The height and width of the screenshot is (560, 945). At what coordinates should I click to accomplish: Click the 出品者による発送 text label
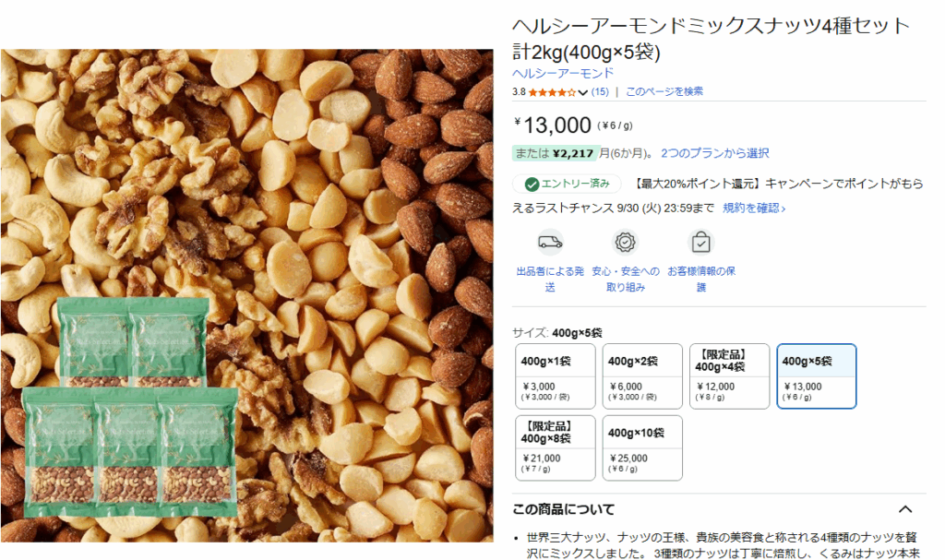coord(550,280)
